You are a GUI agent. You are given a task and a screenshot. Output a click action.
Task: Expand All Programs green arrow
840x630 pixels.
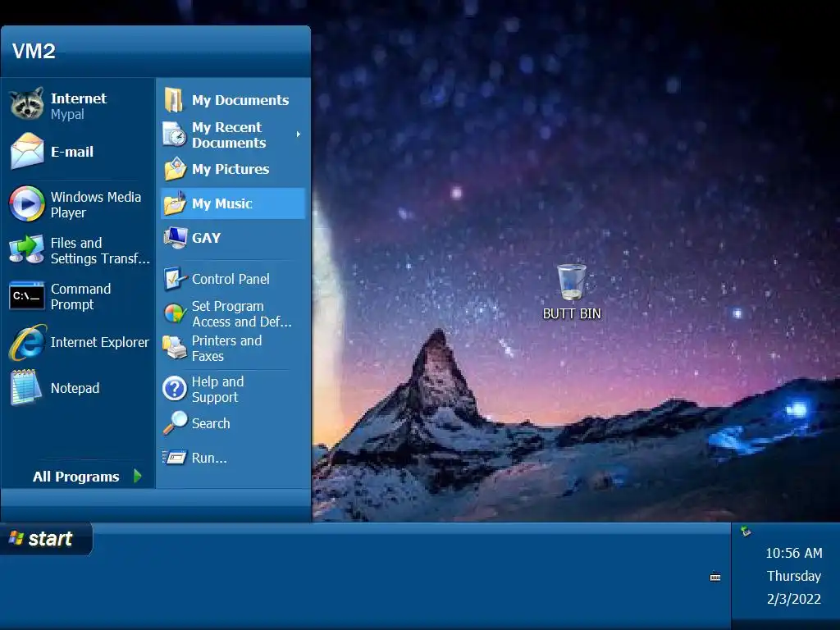tap(137, 476)
